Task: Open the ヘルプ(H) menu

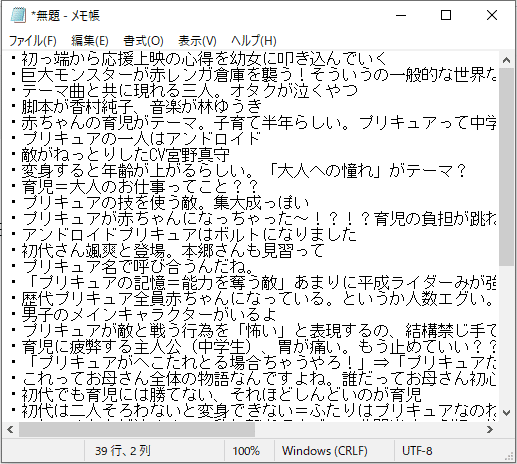Action: coord(254,41)
